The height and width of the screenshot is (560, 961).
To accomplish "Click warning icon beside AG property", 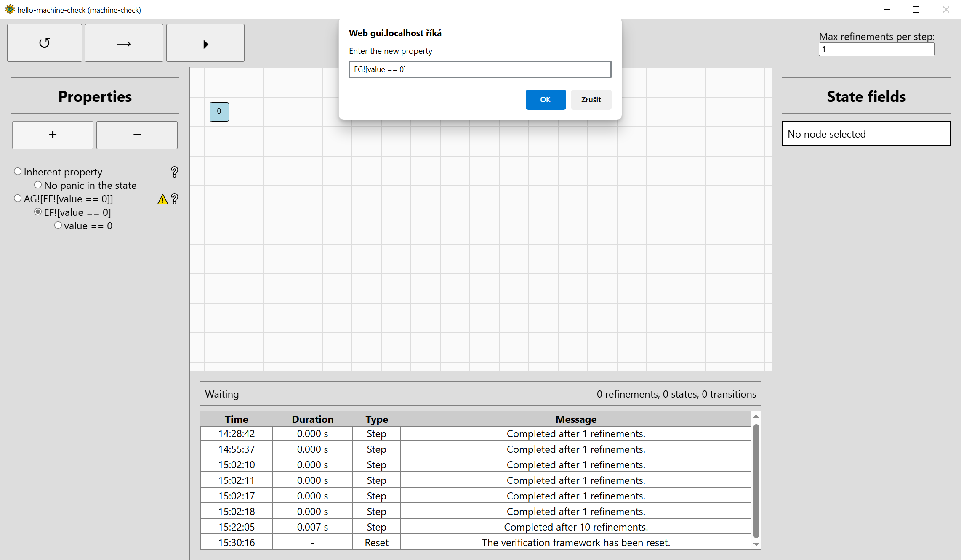I will [162, 199].
